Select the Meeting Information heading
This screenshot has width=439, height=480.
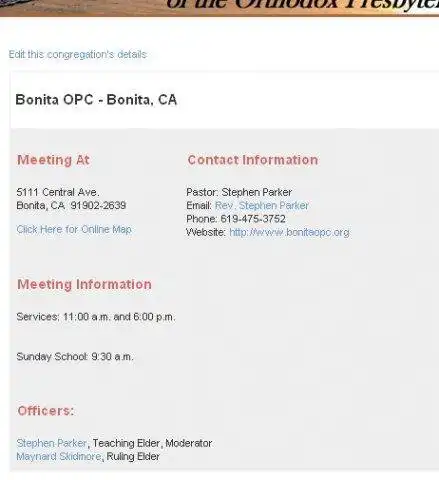point(84,284)
